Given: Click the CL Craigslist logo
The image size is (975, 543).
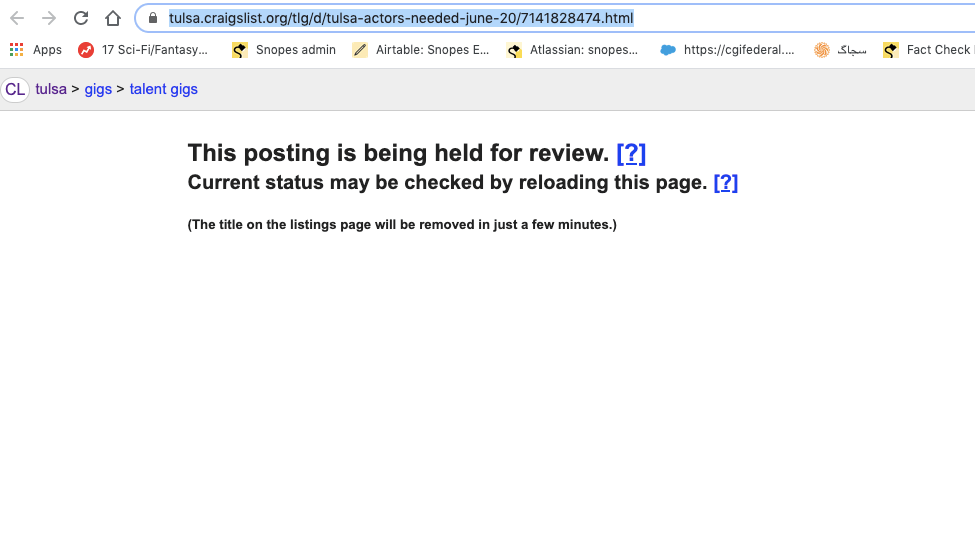Looking at the screenshot, I should (x=15, y=90).
